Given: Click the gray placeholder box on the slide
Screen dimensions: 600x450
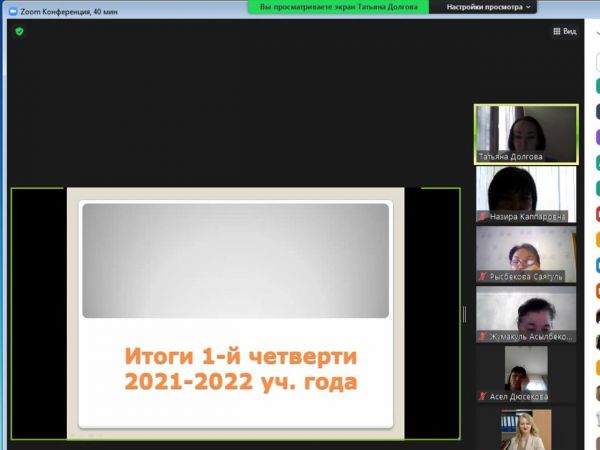Looking at the screenshot, I should click(x=235, y=260).
